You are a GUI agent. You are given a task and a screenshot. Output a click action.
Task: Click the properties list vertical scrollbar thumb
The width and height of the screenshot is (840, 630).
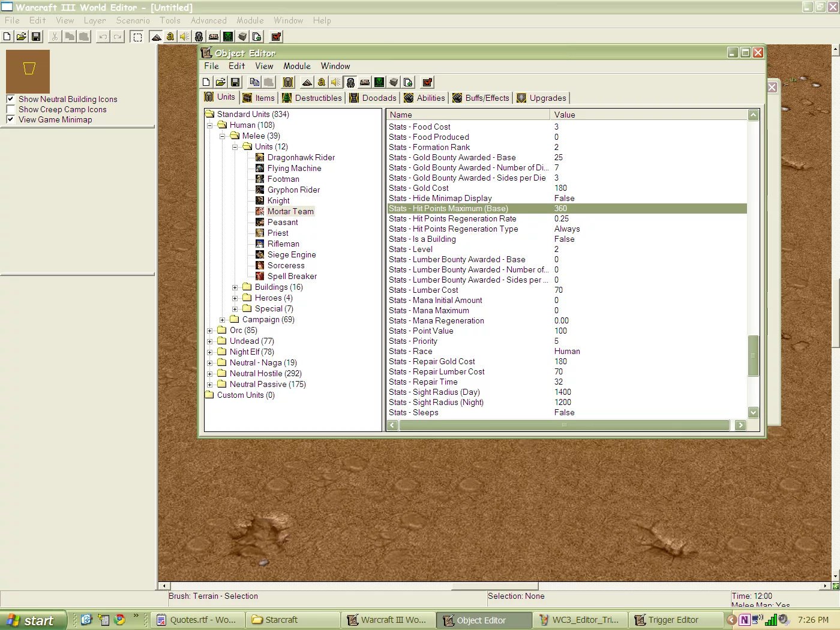[x=754, y=355]
